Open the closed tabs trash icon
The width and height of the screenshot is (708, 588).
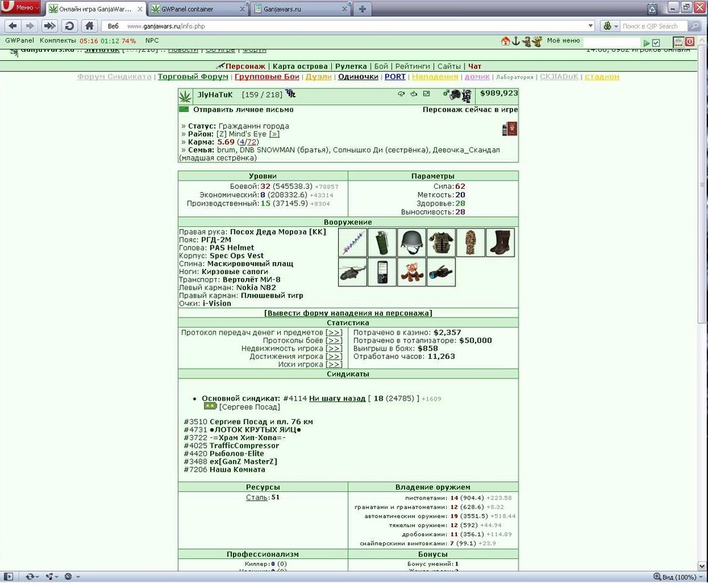(652, 8)
